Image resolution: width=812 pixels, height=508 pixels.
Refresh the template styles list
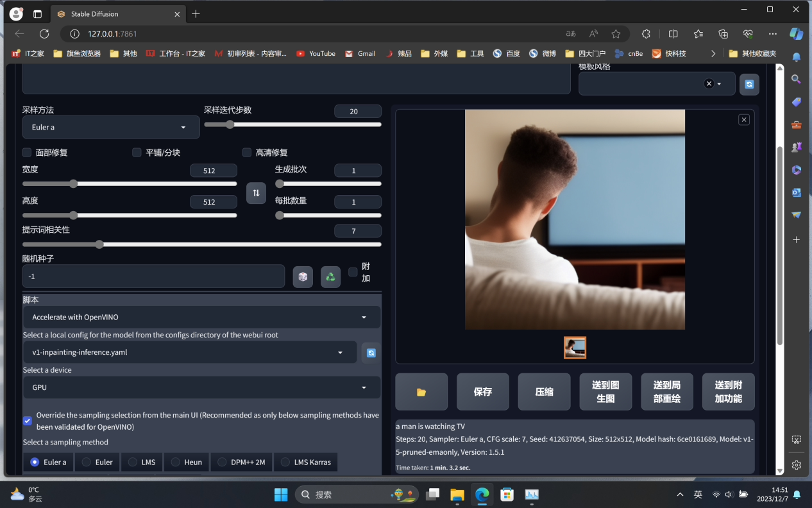click(749, 84)
